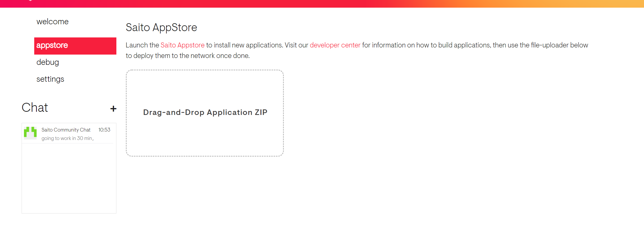Select the appstore menu item
Screen dimensions: 644x242
pos(75,46)
